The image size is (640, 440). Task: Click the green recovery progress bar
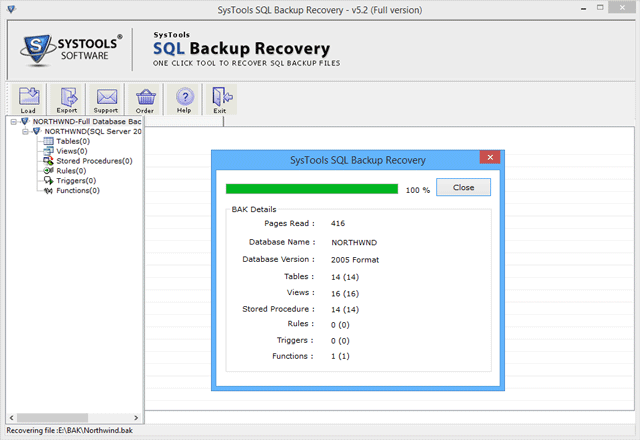click(x=312, y=189)
